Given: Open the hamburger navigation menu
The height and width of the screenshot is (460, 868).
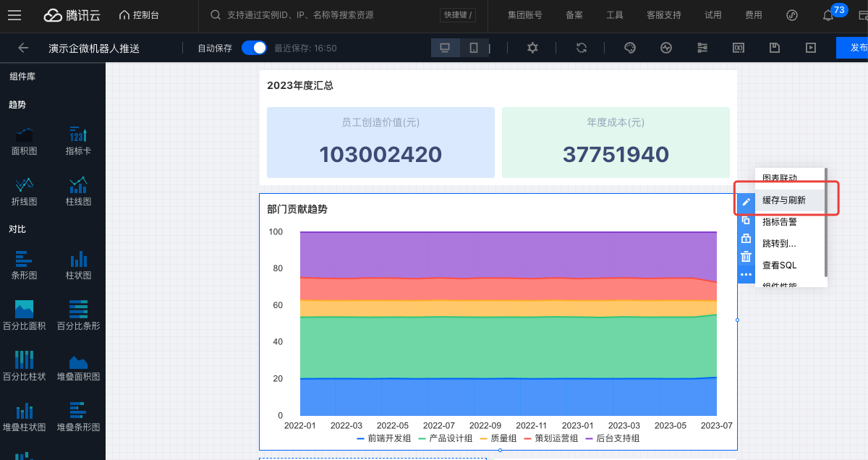Looking at the screenshot, I should [14, 14].
